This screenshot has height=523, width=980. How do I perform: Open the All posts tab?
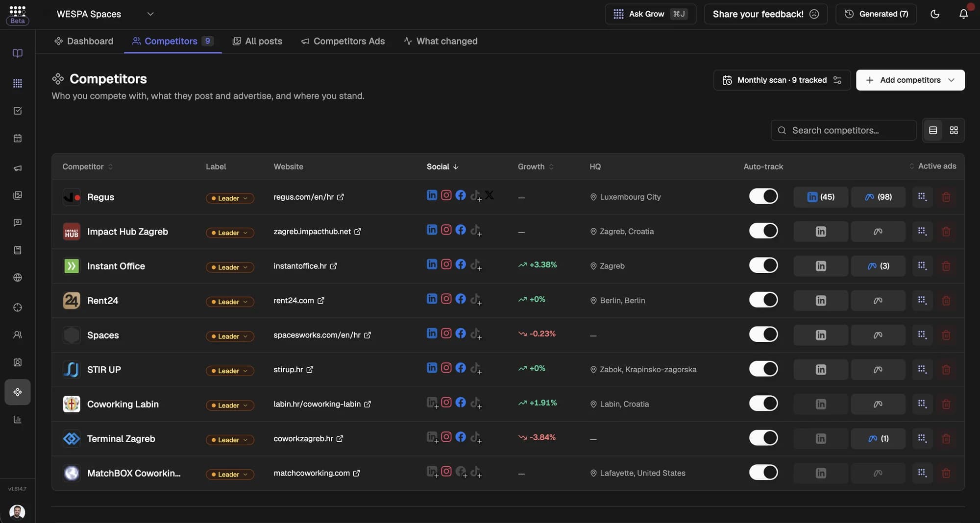[x=257, y=41]
